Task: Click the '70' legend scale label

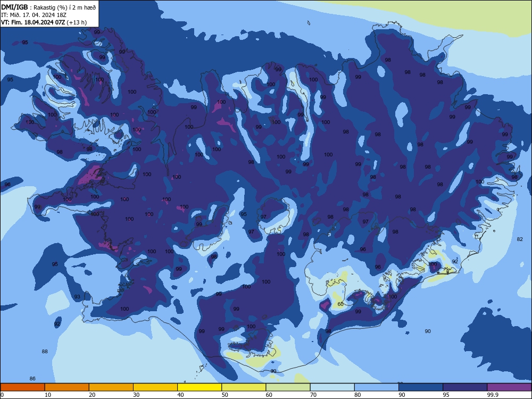Action: coord(313,395)
